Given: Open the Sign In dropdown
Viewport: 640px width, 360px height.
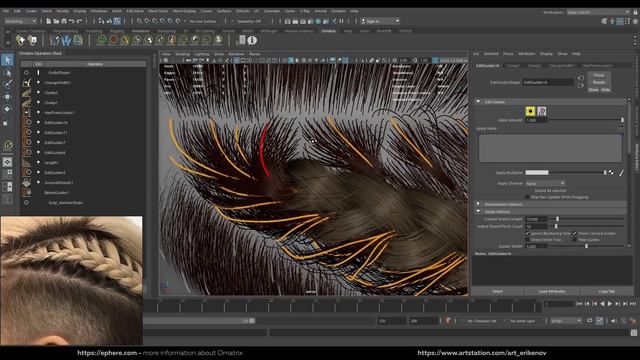Looking at the screenshot, I should (380, 21).
